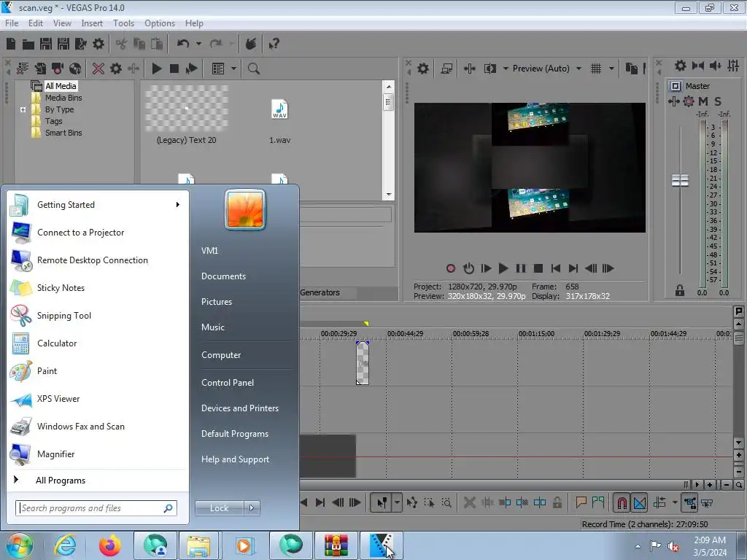Click the Save project icon
Viewport: 747px width, 560px height.
[x=46, y=44]
